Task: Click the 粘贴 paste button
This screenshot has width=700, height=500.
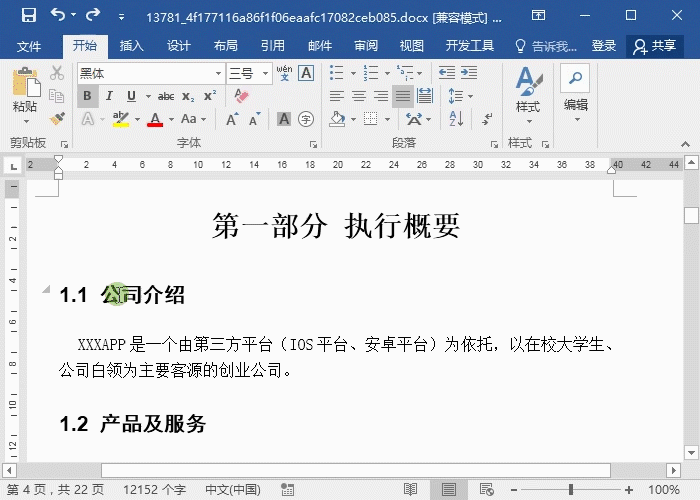Action: pos(25,95)
